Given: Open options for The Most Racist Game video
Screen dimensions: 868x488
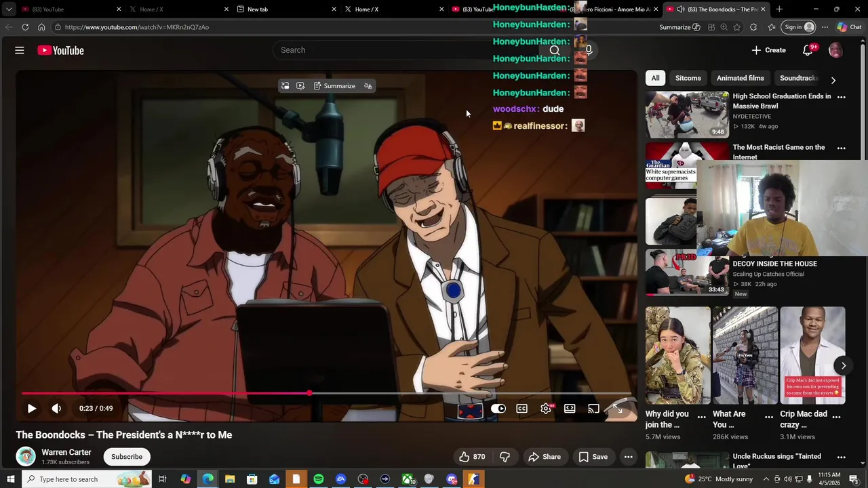Looking at the screenshot, I should point(842,148).
